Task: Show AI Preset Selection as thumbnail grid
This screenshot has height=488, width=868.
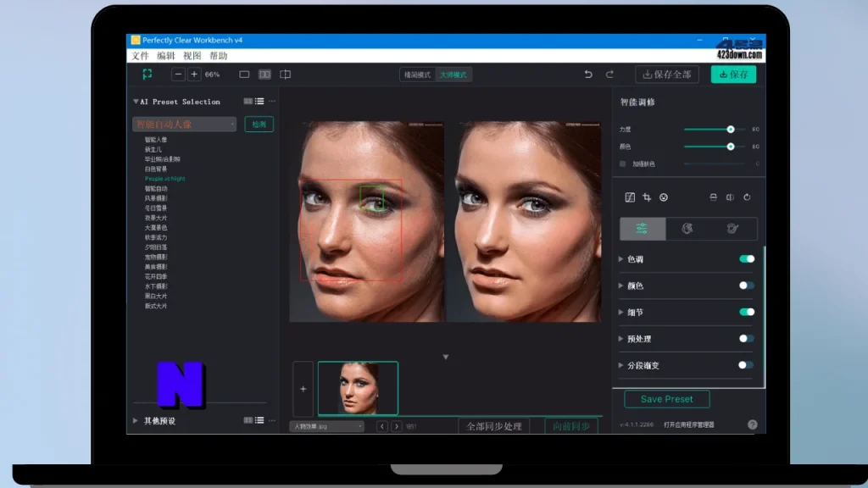Action: [248, 102]
